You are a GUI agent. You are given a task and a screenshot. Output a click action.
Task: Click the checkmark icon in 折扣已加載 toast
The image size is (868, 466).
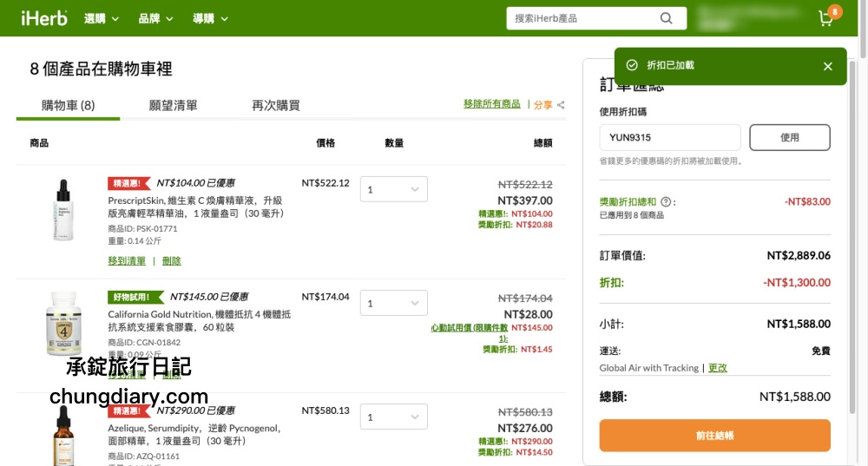click(632, 65)
